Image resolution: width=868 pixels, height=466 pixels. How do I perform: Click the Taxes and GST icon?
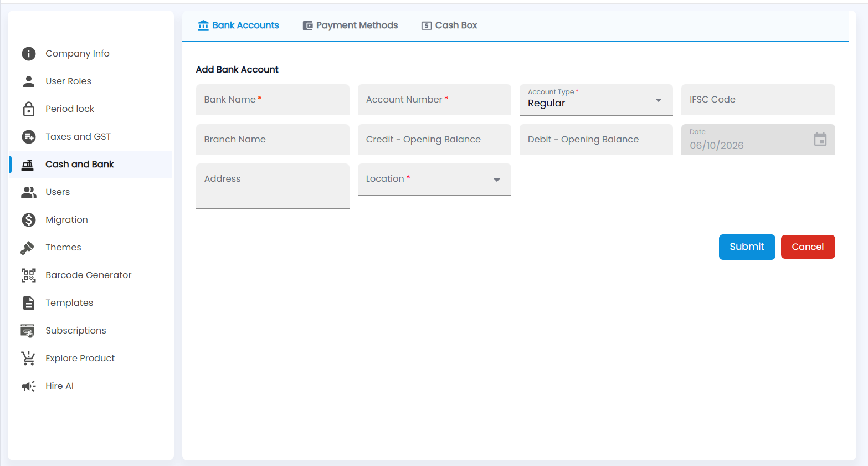pos(29,137)
